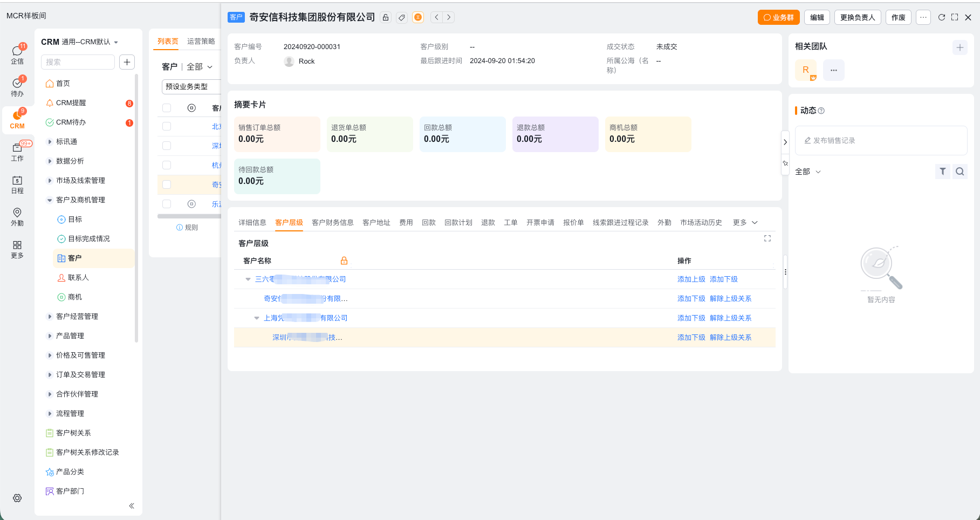The image size is (980, 520).
Task: Click the R team member avatar
Action: (806, 70)
